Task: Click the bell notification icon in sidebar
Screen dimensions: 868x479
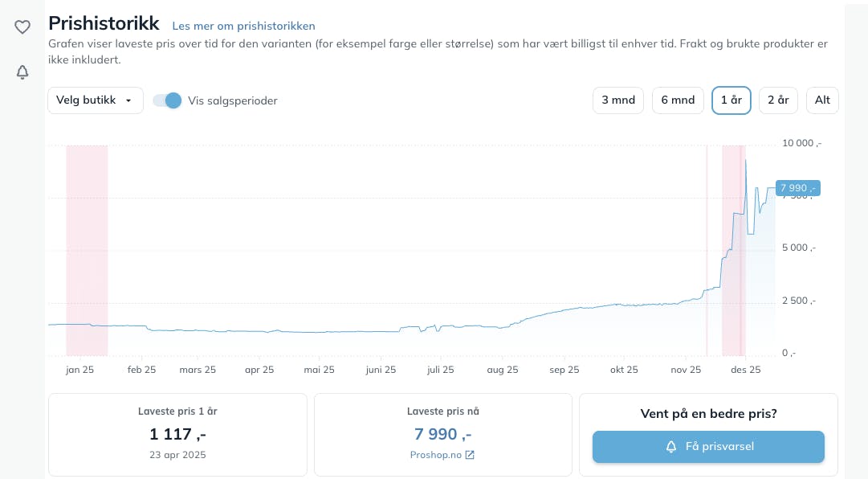Action: 22,72
